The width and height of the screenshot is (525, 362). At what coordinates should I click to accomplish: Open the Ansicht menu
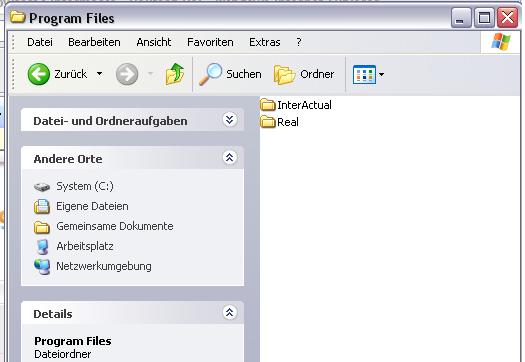pyautogui.click(x=154, y=42)
